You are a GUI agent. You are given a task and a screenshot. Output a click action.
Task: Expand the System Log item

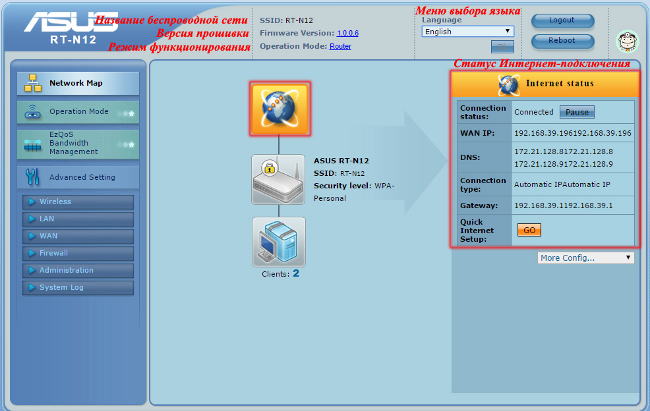tap(78, 287)
